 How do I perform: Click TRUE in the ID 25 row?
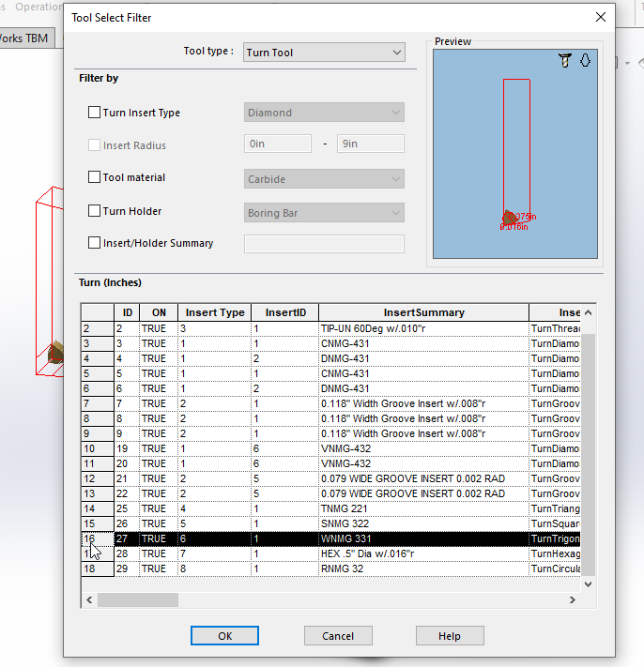[x=159, y=508]
